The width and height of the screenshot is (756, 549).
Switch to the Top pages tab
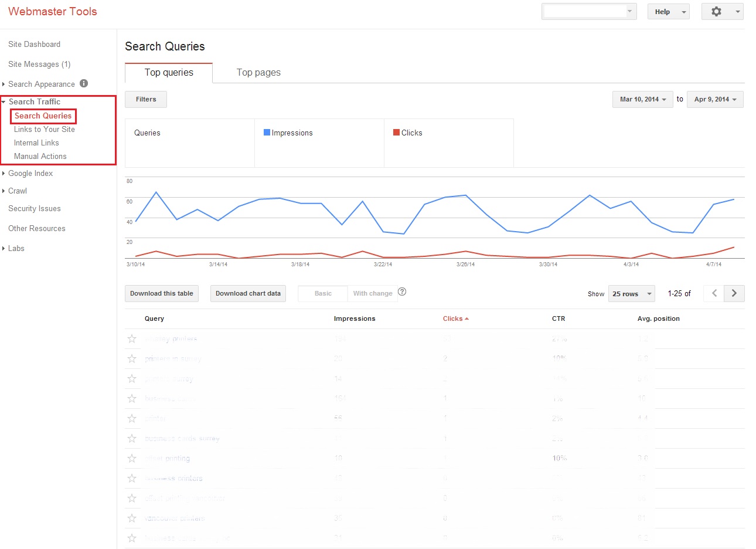pos(258,72)
